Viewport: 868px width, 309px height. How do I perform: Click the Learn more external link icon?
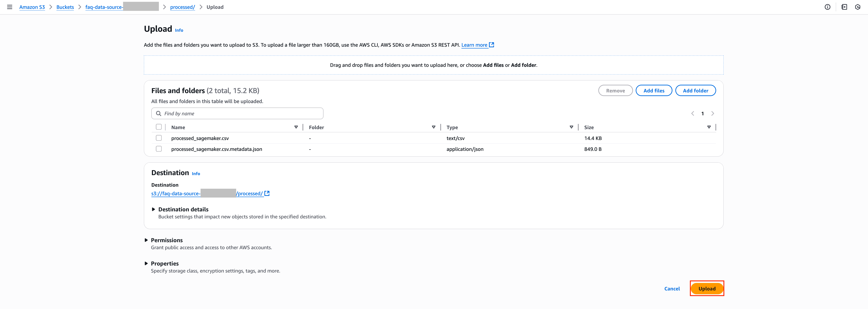(492, 45)
